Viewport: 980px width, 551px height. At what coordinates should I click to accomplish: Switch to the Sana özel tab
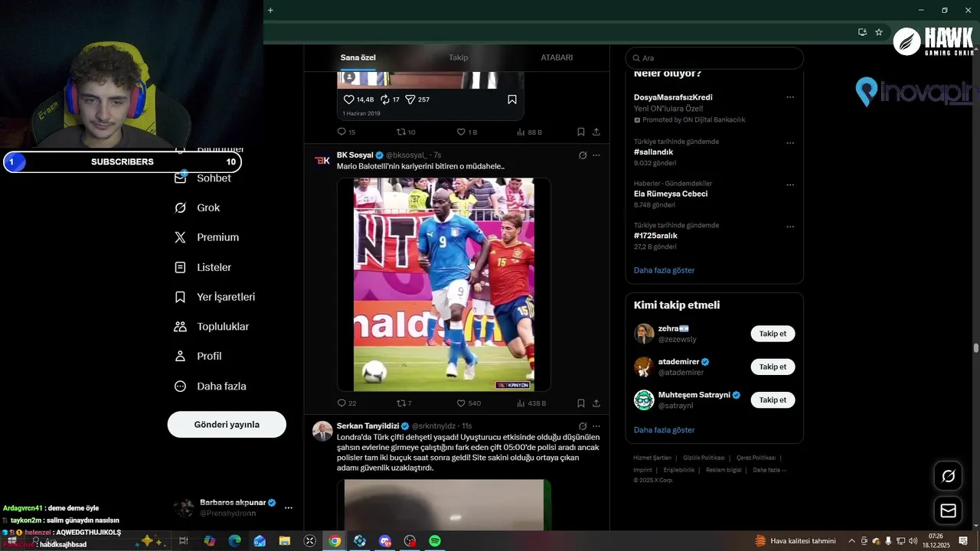pos(358,57)
